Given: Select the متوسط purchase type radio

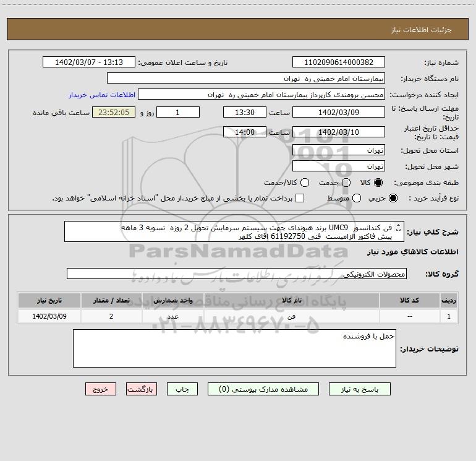Looking at the screenshot, I should pos(357,198).
